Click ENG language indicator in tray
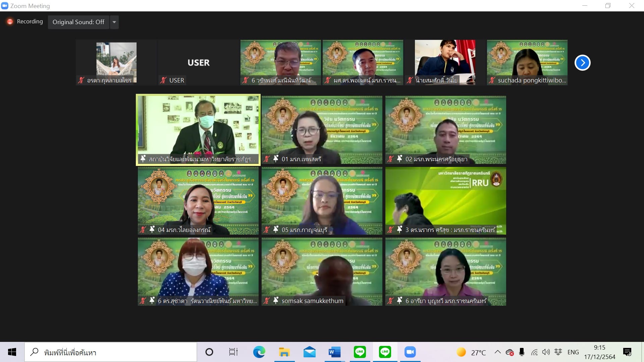The image size is (644, 362). (573, 352)
